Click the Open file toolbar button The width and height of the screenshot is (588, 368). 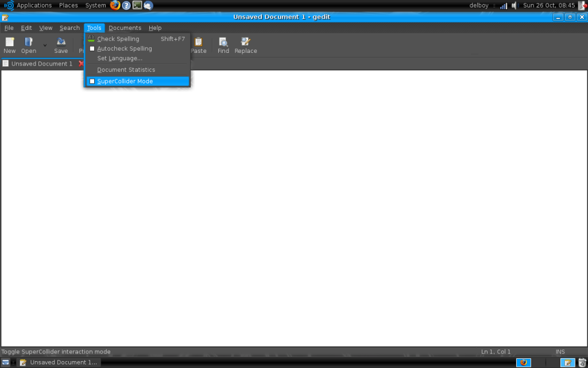29,45
